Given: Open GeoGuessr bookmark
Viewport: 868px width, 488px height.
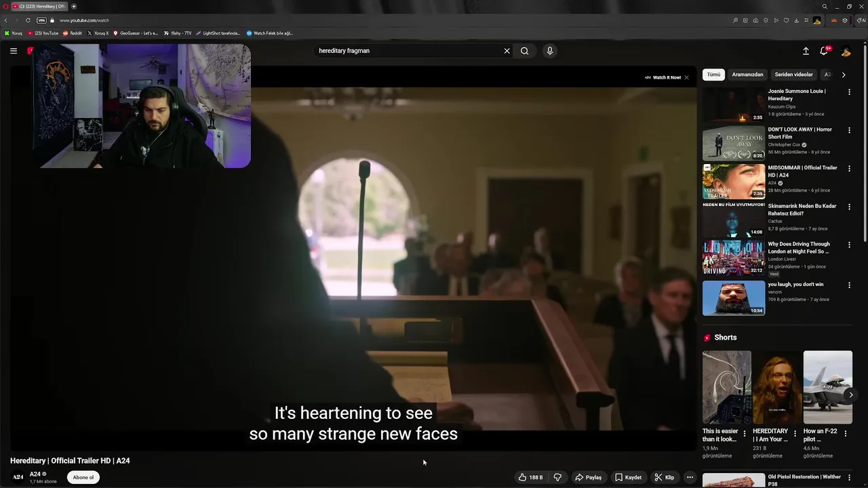Looking at the screenshot, I should point(135,33).
